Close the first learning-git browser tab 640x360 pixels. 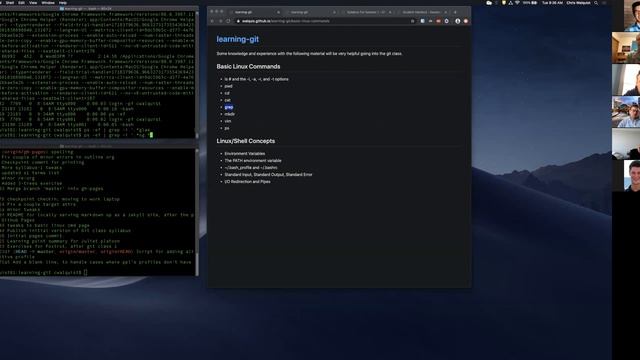pyautogui.click(x=278, y=12)
